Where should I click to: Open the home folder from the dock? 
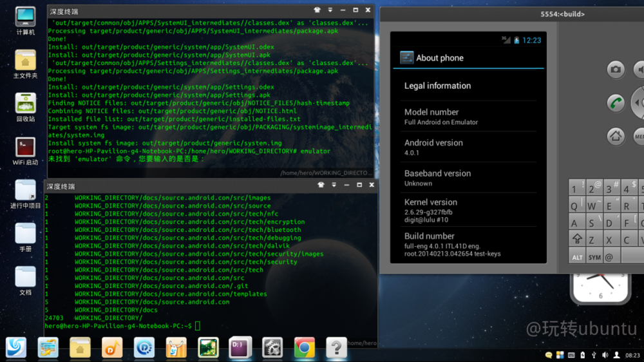80,348
